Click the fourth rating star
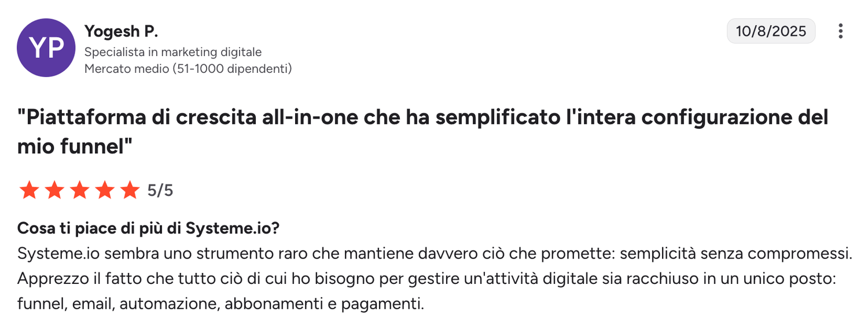 coord(105,190)
